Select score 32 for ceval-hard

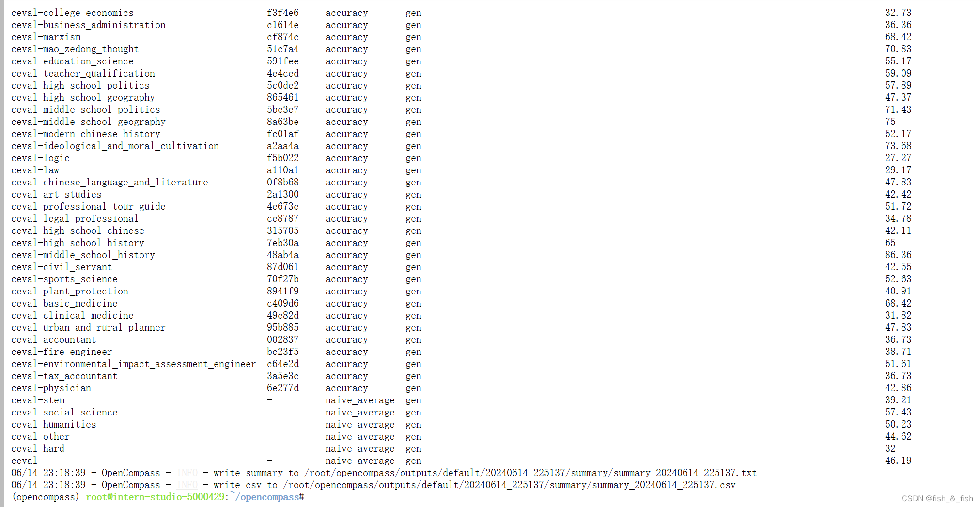click(890, 449)
